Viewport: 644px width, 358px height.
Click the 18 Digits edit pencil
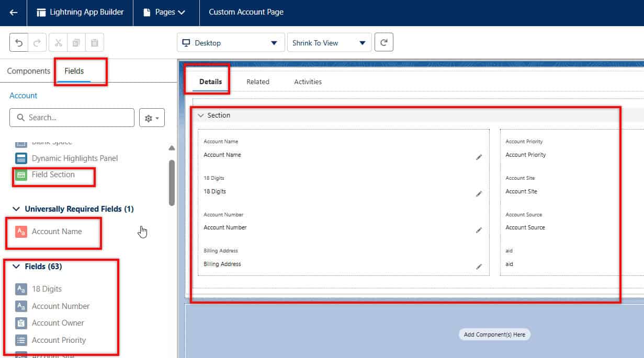pos(479,194)
